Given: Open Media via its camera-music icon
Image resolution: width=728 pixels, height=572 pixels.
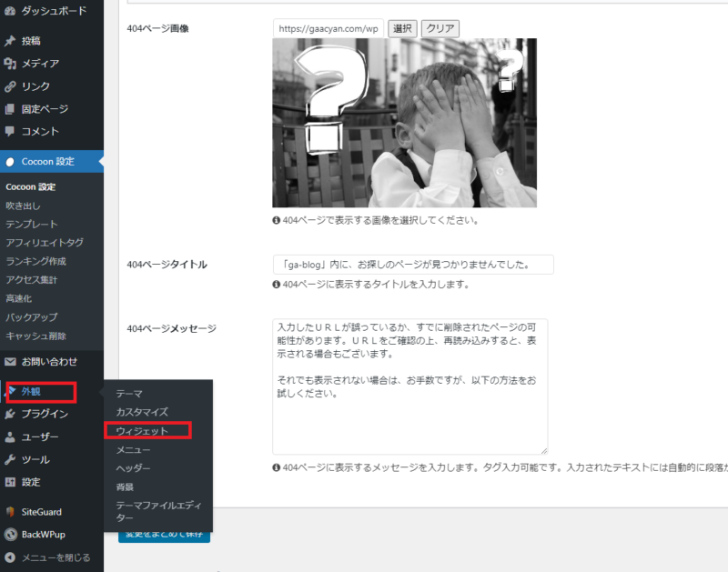Looking at the screenshot, I should pos(10,64).
